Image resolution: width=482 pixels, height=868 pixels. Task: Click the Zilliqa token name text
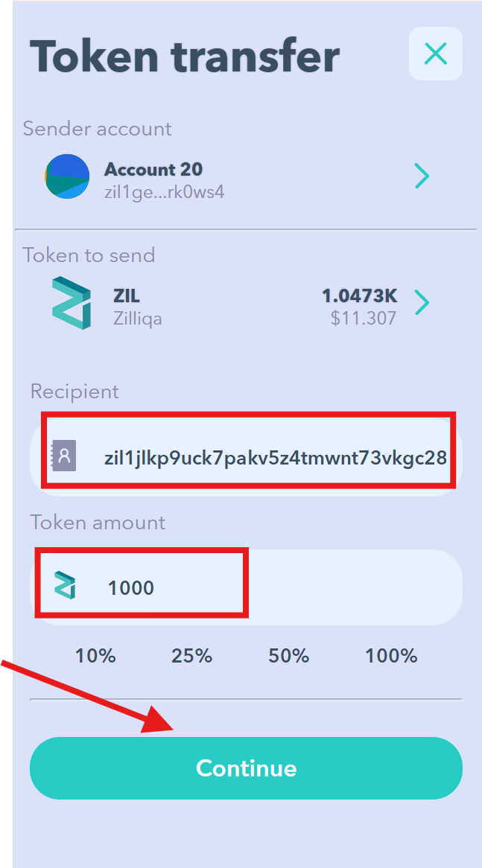point(137,319)
